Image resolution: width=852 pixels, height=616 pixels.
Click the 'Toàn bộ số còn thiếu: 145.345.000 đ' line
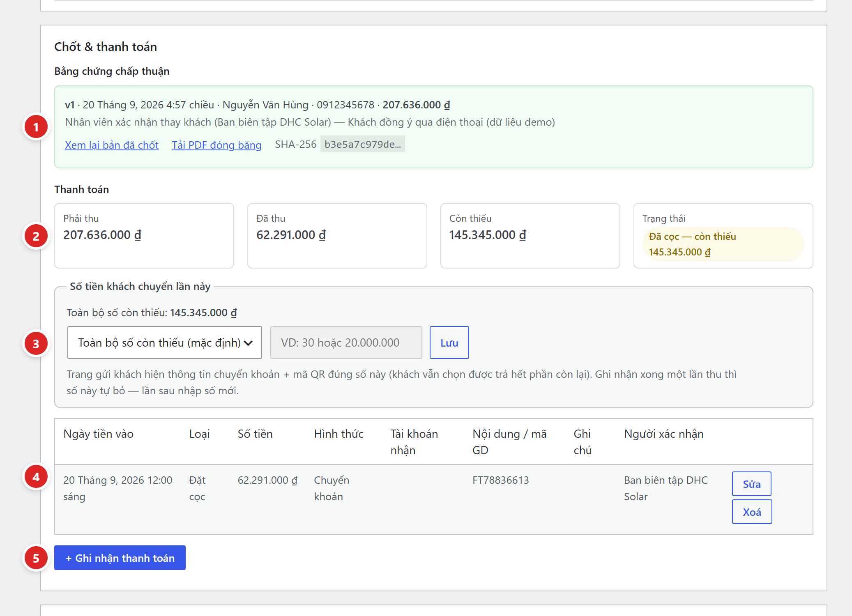coord(152,313)
